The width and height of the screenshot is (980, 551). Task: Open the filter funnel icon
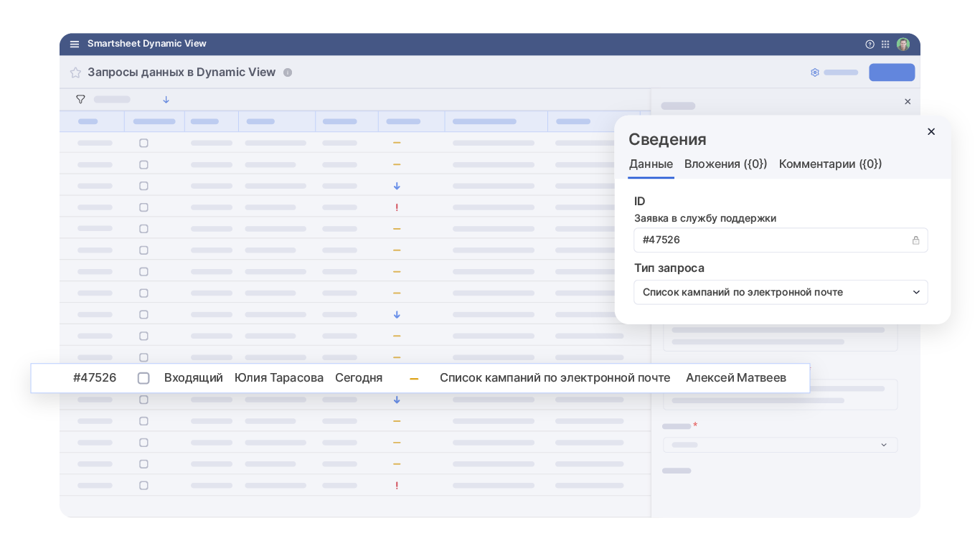(80, 100)
